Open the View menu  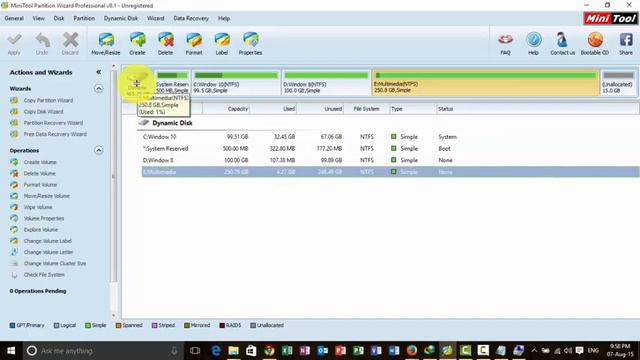pos(39,18)
